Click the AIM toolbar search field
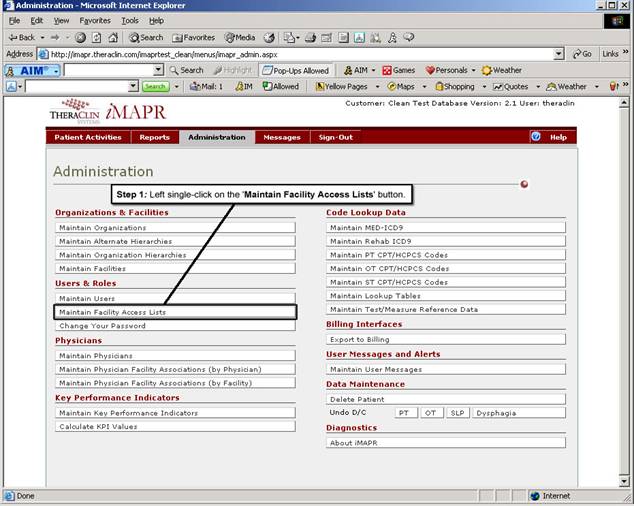634x506 pixels. pos(109,70)
